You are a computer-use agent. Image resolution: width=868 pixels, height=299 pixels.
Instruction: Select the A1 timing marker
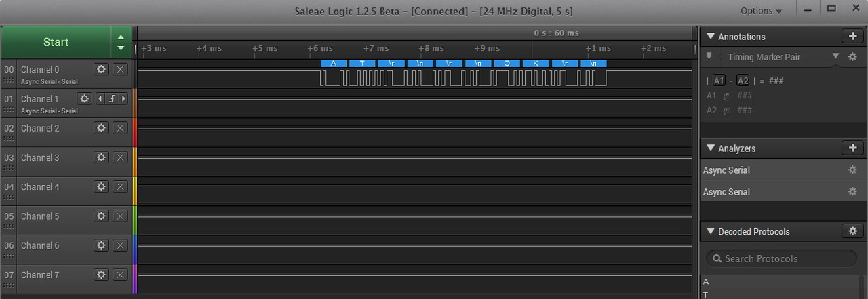[x=719, y=81]
